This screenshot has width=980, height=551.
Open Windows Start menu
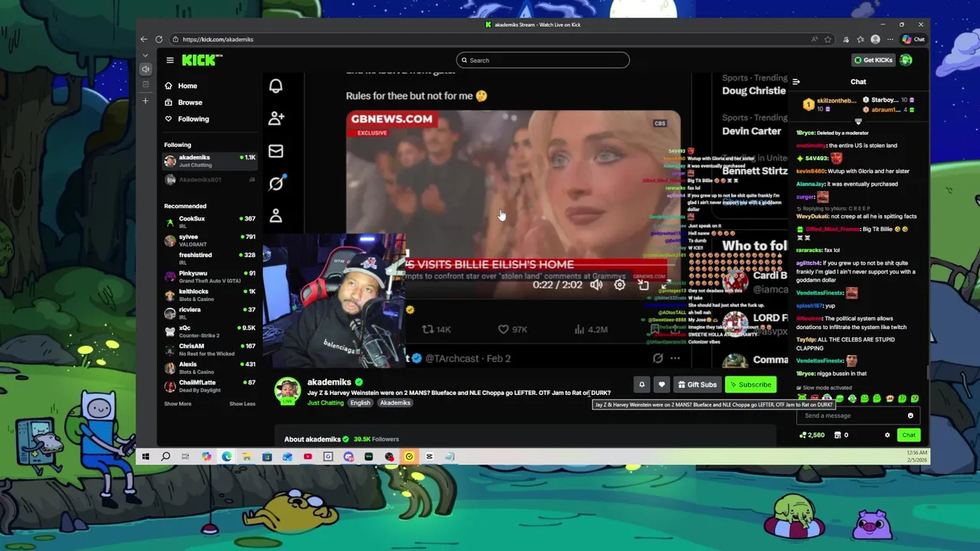(x=145, y=457)
